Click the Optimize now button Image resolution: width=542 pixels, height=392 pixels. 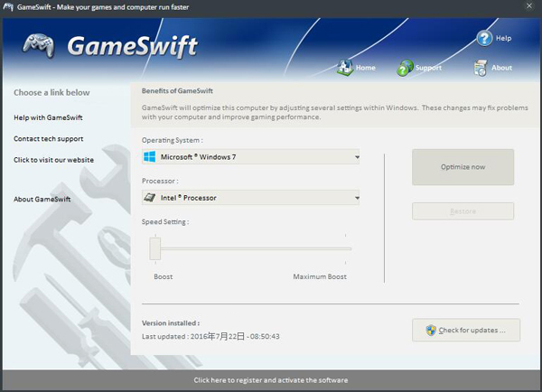point(463,167)
